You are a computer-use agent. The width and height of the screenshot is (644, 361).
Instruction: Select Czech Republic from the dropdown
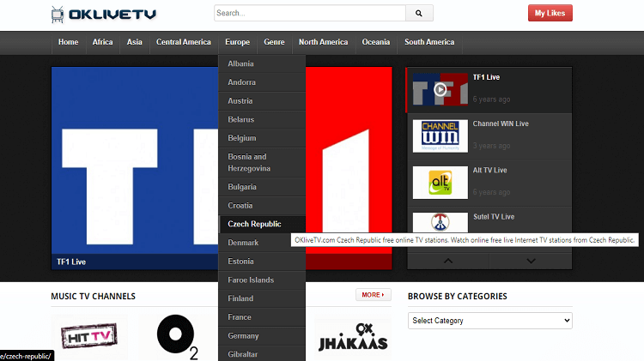[x=262, y=224]
